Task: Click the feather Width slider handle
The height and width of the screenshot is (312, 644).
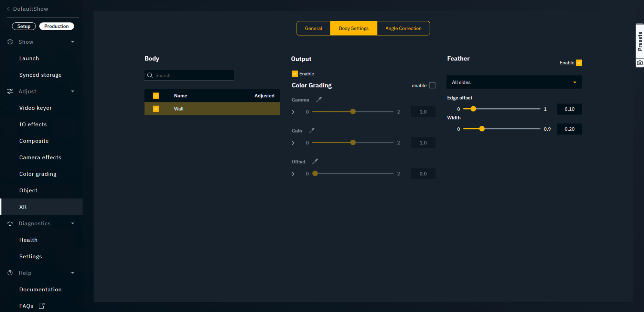Action: coord(482,129)
